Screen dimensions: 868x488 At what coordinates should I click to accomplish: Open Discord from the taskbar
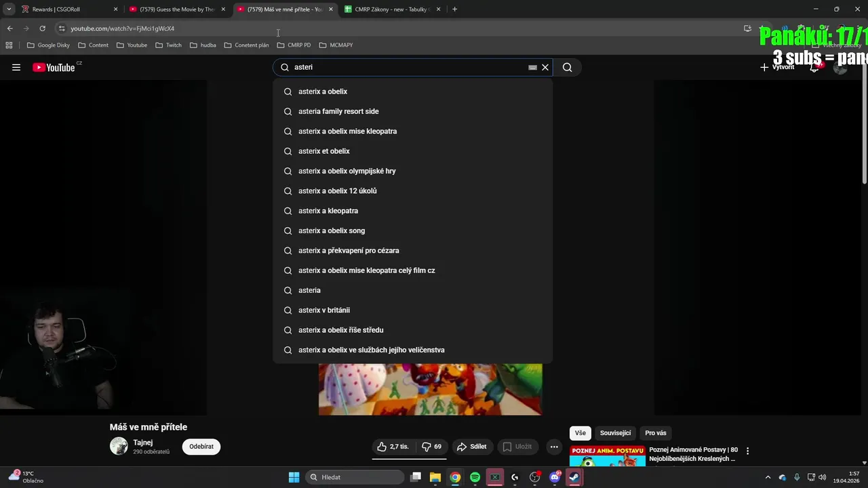click(x=555, y=477)
